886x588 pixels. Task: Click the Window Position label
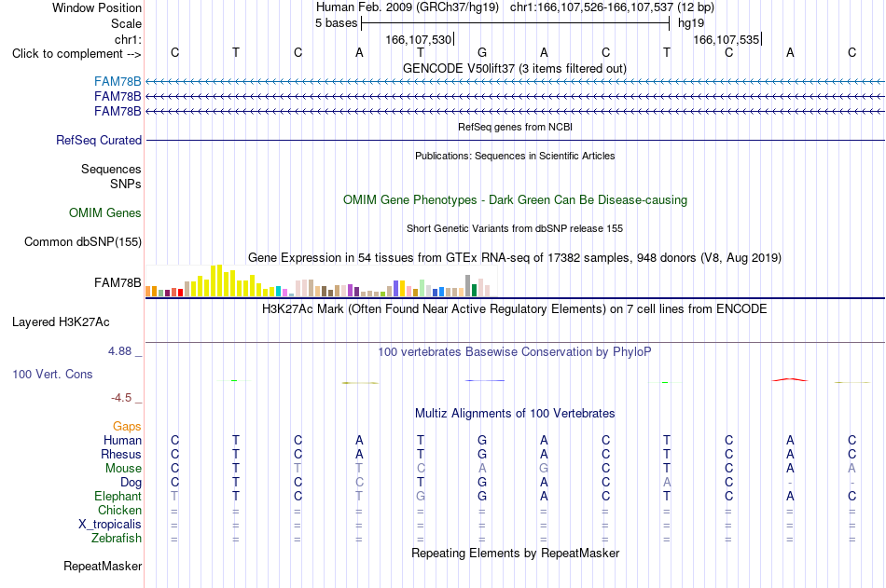tap(97, 7)
